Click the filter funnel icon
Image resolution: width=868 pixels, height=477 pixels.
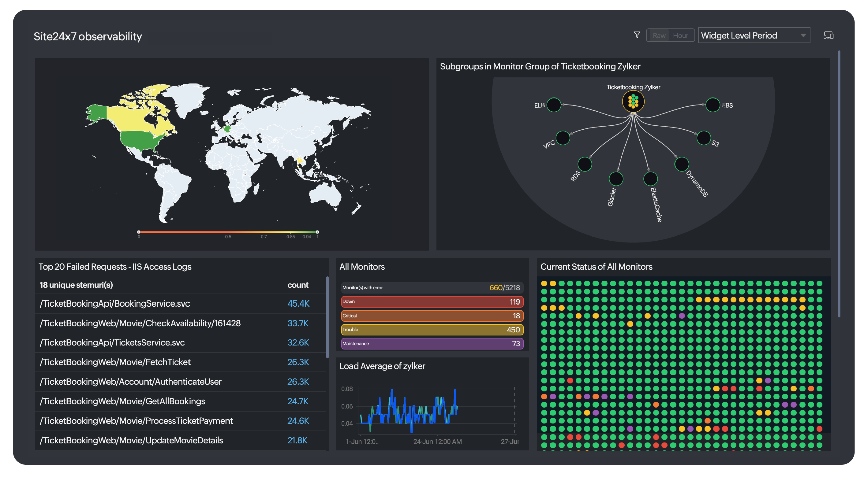click(x=637, y=35)
